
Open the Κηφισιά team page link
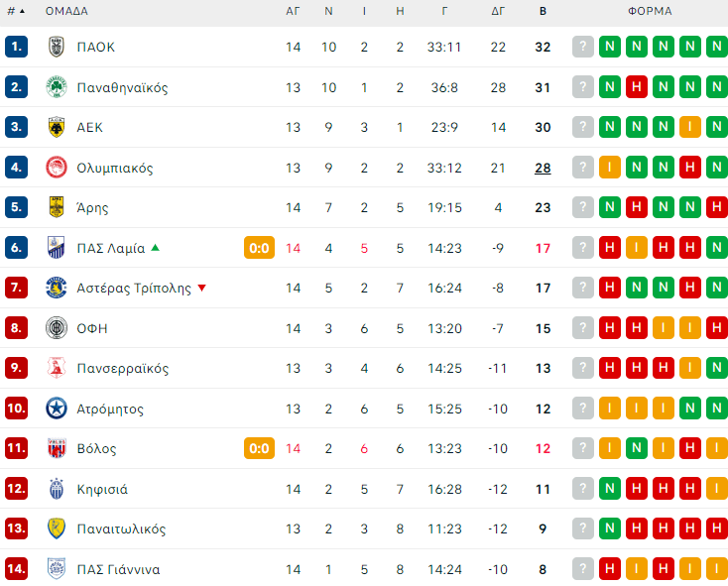[102, 489]
